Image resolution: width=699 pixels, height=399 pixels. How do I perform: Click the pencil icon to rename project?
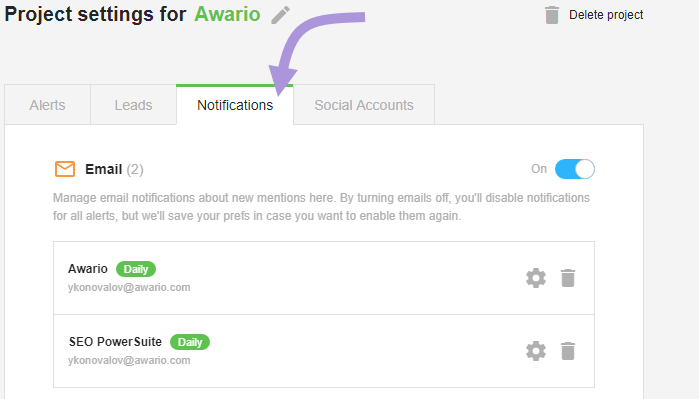point(281,15)
